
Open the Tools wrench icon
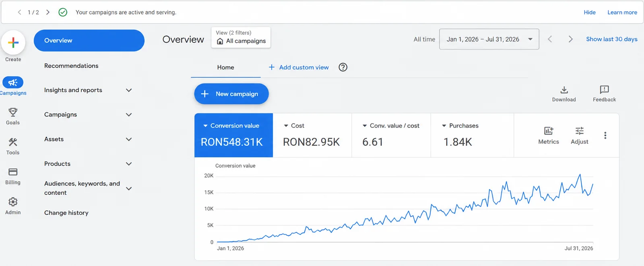pyautogui.click(x=13, y=142)
